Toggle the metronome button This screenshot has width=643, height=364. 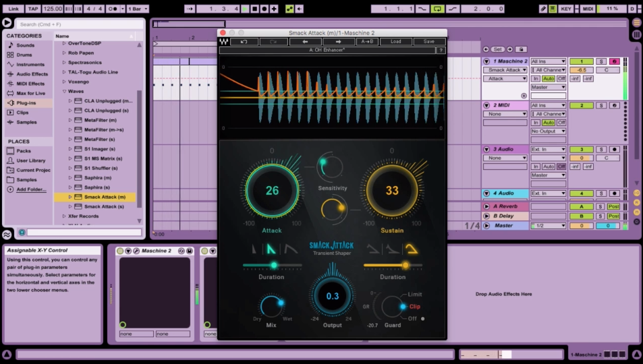(x=113, y=9)
